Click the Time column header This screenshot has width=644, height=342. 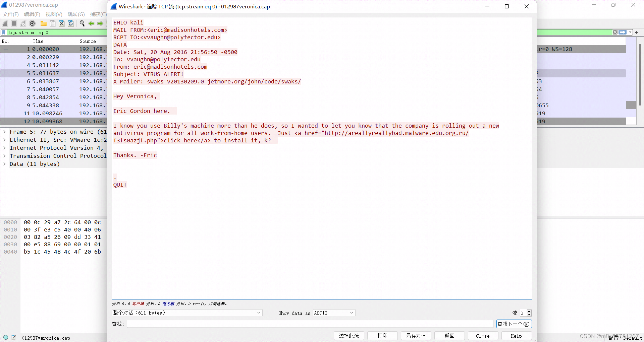54,41
